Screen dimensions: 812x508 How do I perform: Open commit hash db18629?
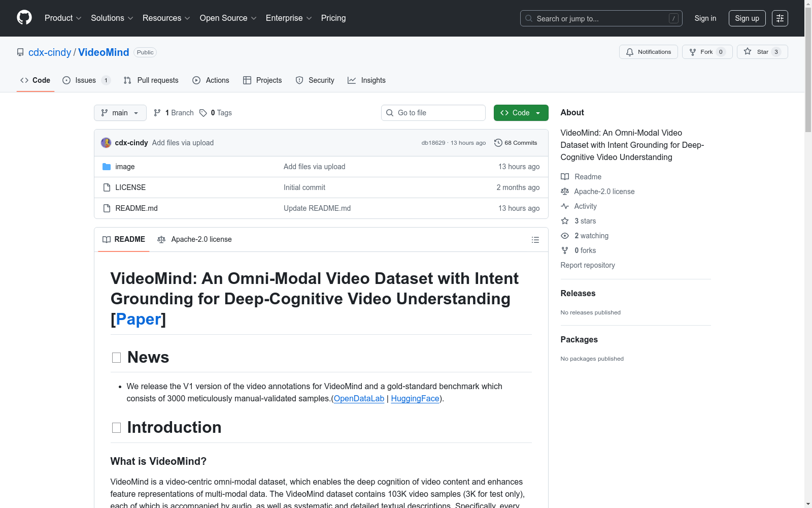[x=433, y=143]
